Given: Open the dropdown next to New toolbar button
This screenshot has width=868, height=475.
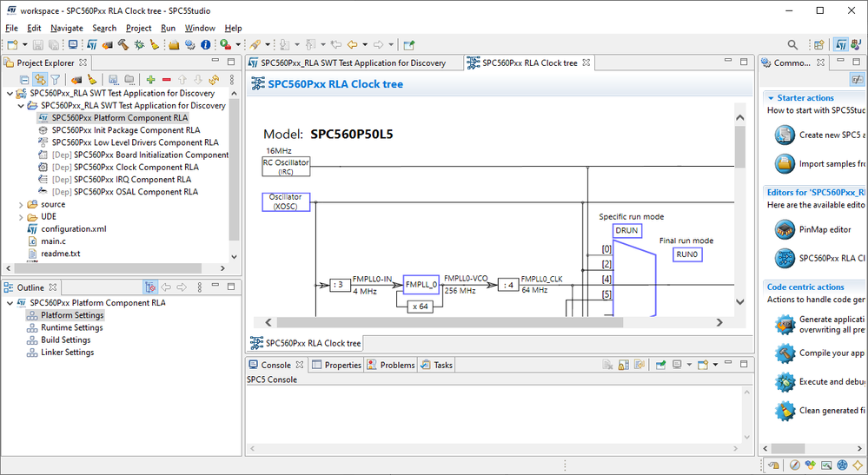Looking at the screenshot, I should (25, 44).
